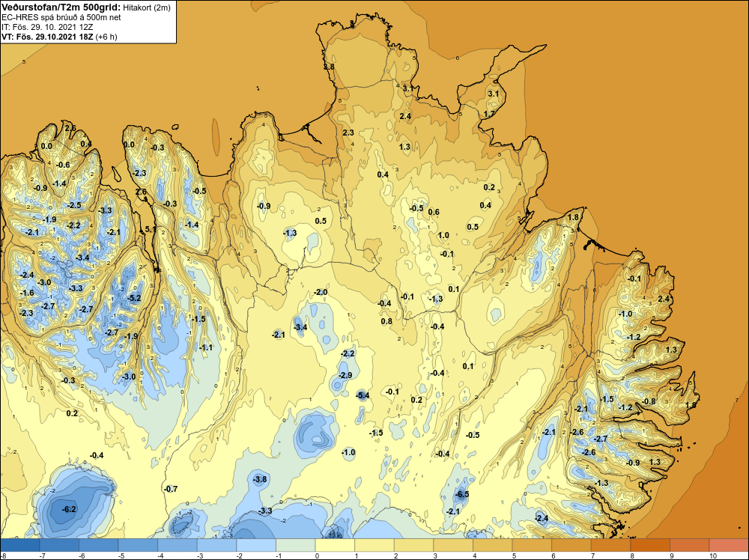The image size is (749, 560).
Task: Click the 'VT: Fös. 29.10.2021 18Z' valid time
Action: coord(47,37)
